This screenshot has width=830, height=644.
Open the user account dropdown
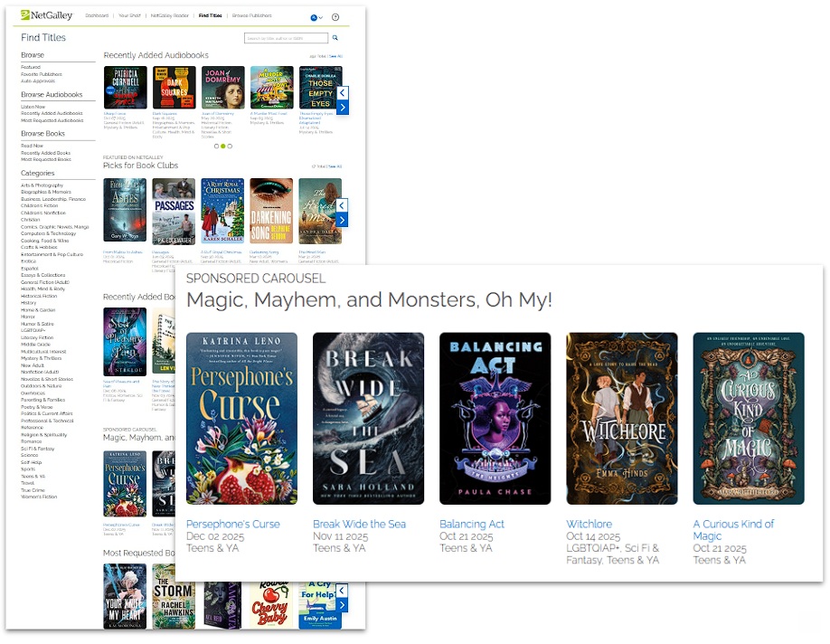(x=316, y=17)
